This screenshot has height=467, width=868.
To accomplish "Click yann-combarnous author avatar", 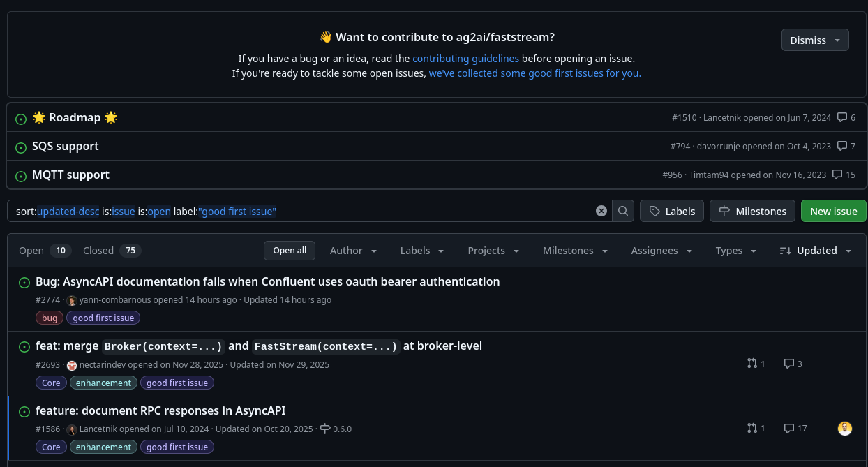I will [72, 300].
